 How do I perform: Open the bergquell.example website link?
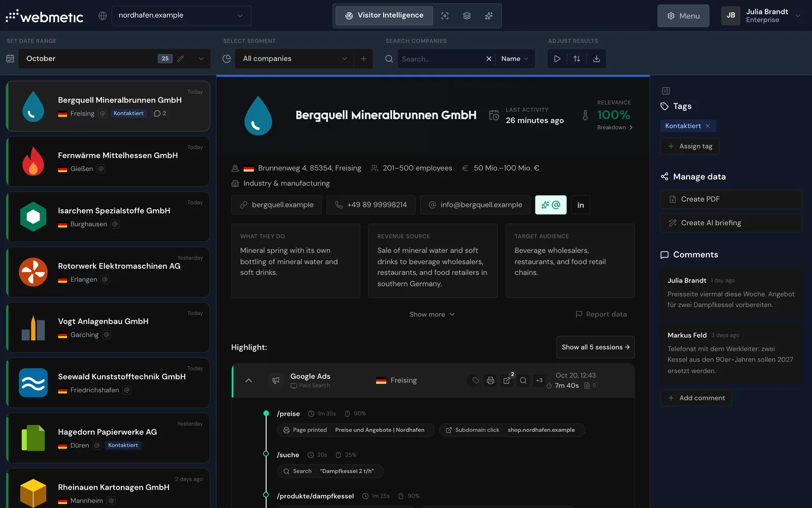pos(277,205)
